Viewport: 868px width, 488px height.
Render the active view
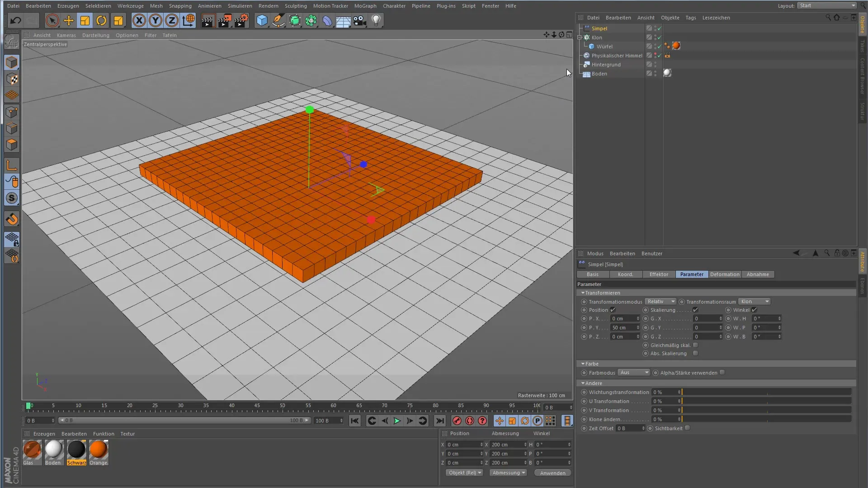[208, 20]
